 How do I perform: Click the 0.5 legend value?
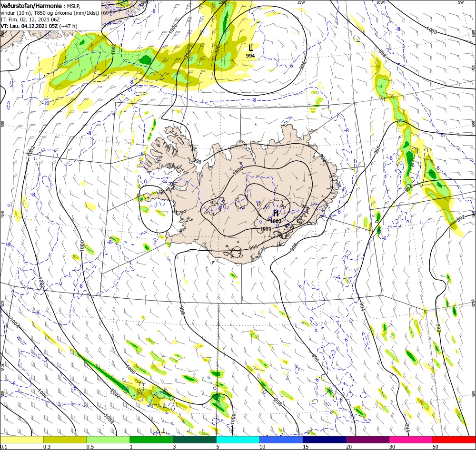coord(90,447)
